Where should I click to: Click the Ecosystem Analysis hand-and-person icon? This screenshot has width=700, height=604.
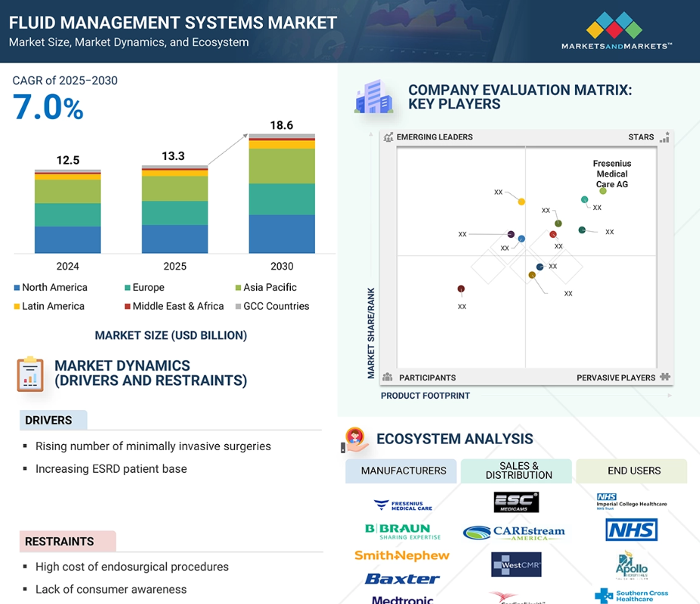pos(355,440)
